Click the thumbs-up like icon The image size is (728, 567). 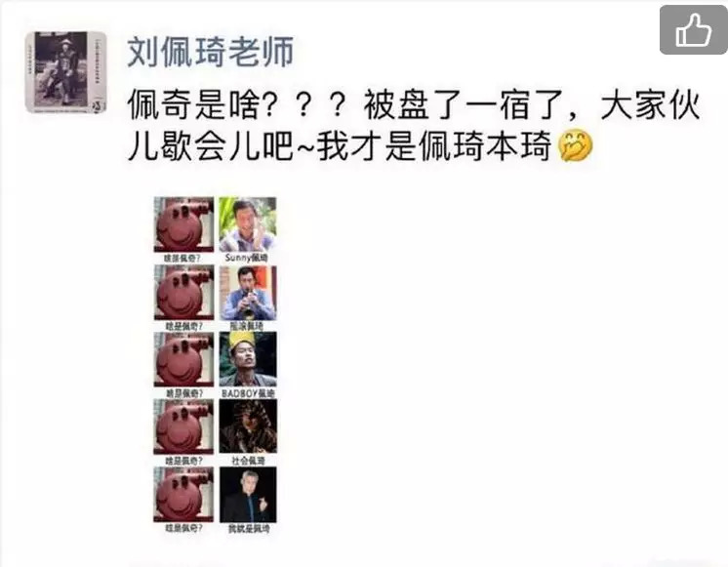[x=694, y=29]
